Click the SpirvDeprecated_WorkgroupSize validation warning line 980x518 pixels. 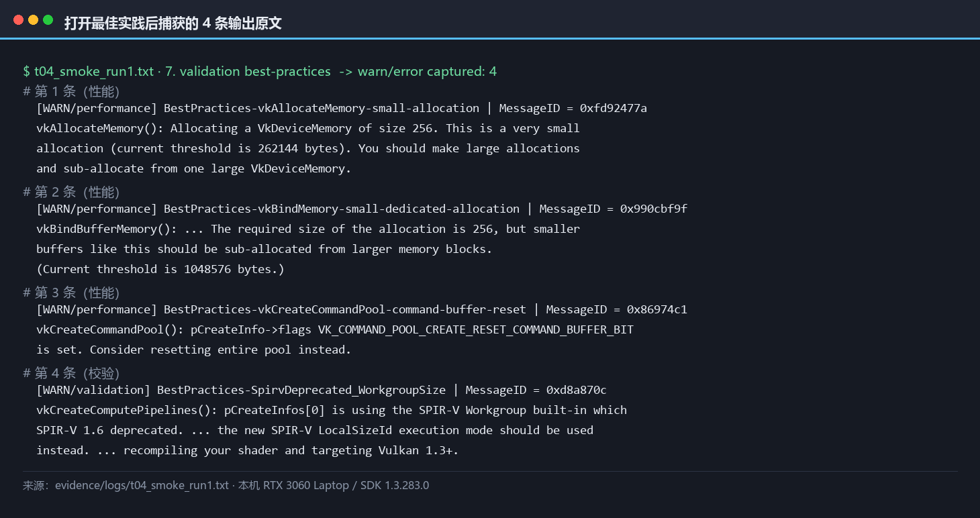[322, 390]
